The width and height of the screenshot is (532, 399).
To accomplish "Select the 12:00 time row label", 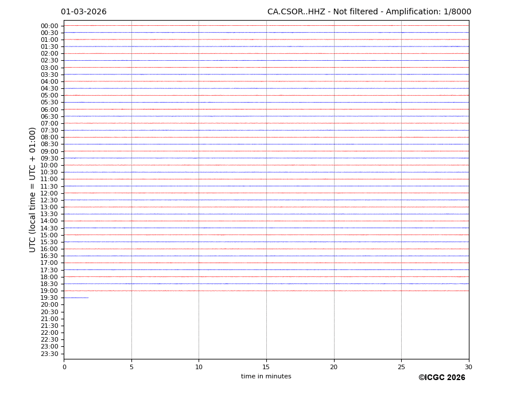I will 49,193.
